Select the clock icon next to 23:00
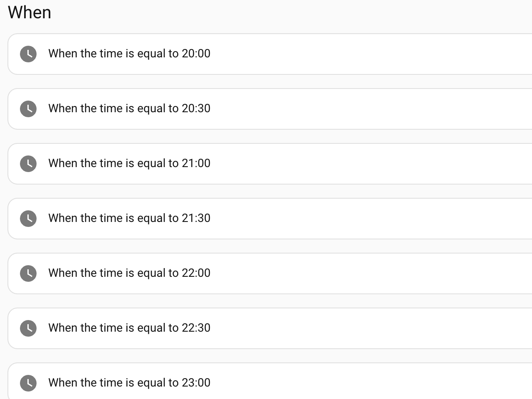This screenshot has width=532, height=399. pos(28,383)
